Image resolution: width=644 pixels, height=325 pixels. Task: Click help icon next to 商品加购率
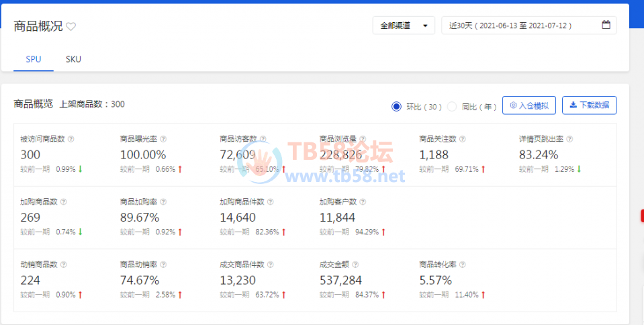pos(163,201)
